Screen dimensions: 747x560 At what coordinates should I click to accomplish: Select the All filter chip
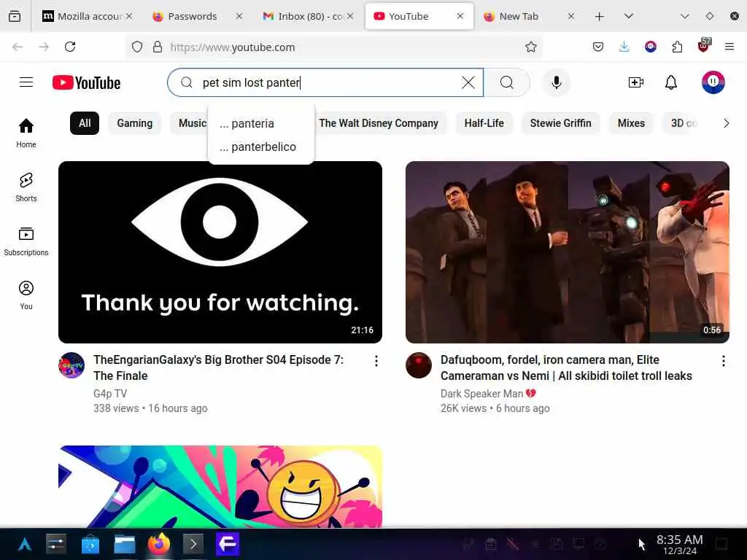tap(85, 123)
